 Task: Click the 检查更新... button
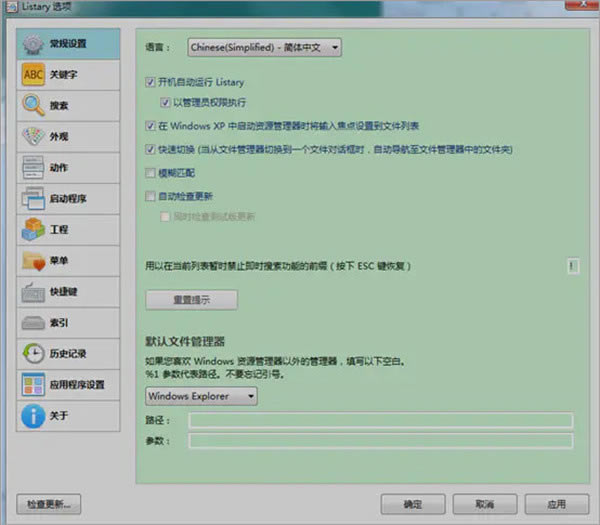[x=49, y=504]
